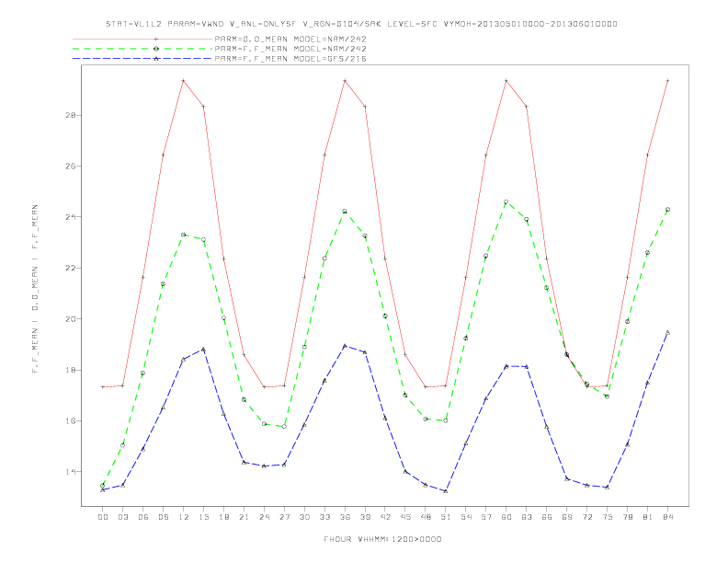This screenshot has height=563, width=728.
Task: Click x-axis tick label 00
Action: 103,517
